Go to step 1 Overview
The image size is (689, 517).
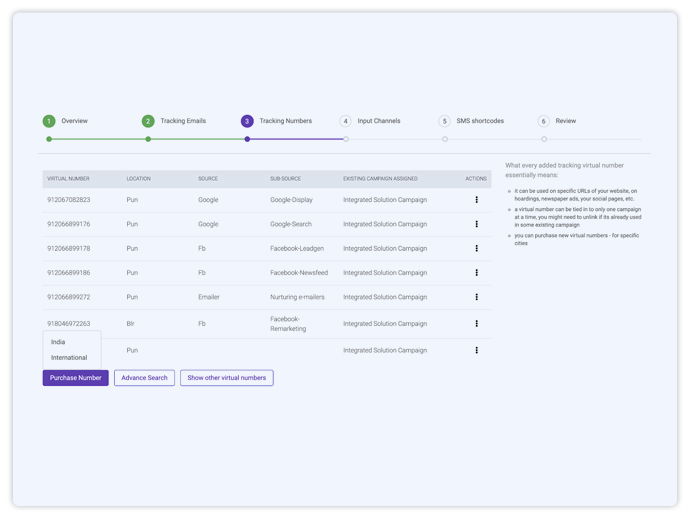(65, 121)
